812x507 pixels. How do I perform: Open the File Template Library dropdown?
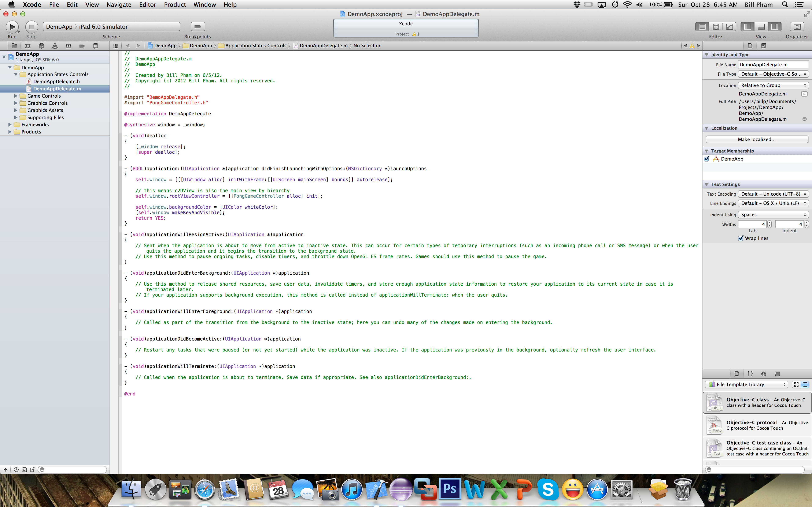746,384
